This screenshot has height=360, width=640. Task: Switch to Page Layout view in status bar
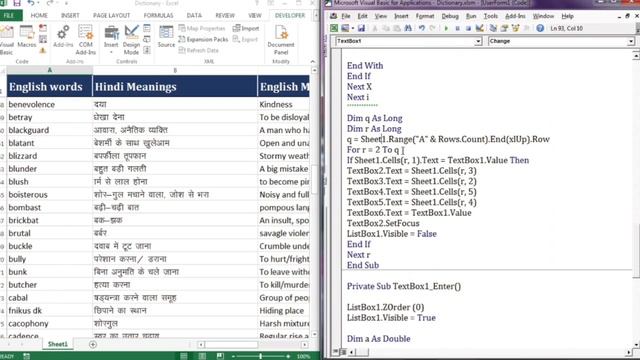click(x=202, y=356)
